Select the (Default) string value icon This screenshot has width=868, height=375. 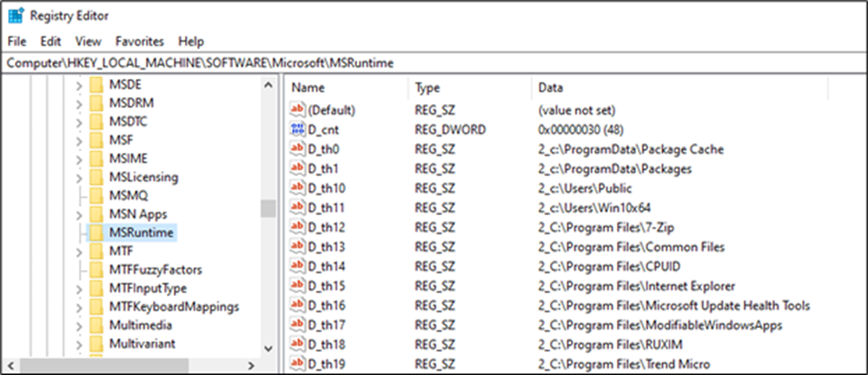[x=298, y=110]
